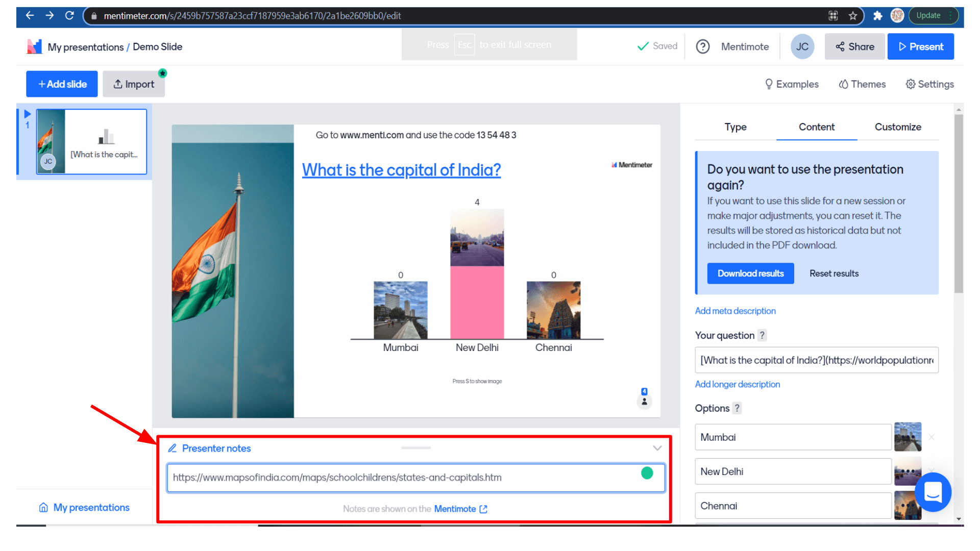Open the JC user avatar menu
Viewport: 980px width, 551px height.
click(x=802, y=46)
